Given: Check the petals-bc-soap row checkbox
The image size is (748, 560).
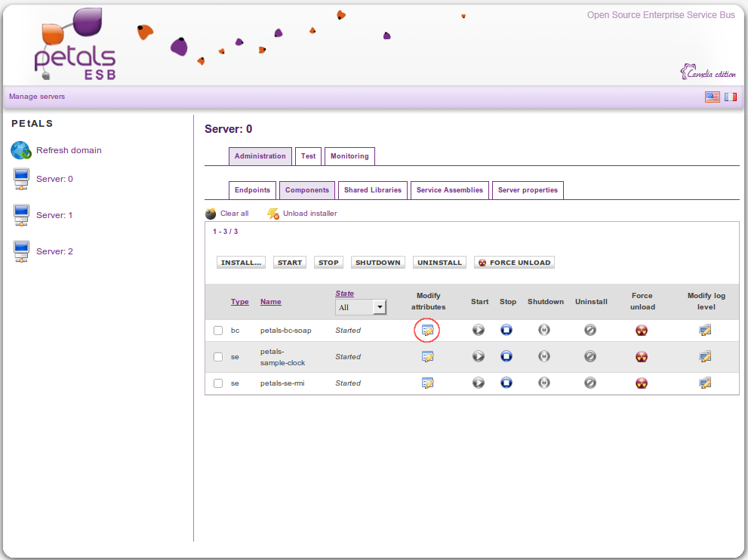Looking at the screenshot, I should point(218,331).
